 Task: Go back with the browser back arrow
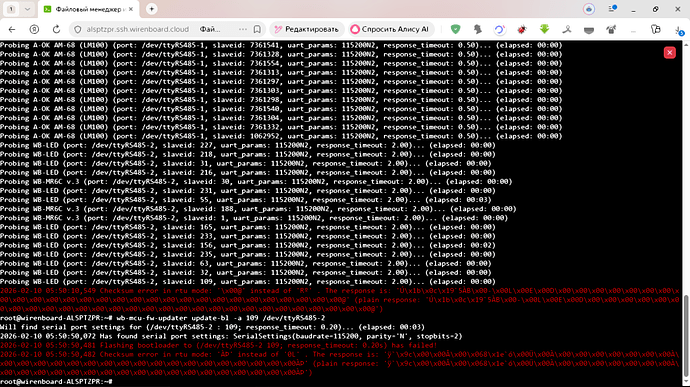[12, 29]
